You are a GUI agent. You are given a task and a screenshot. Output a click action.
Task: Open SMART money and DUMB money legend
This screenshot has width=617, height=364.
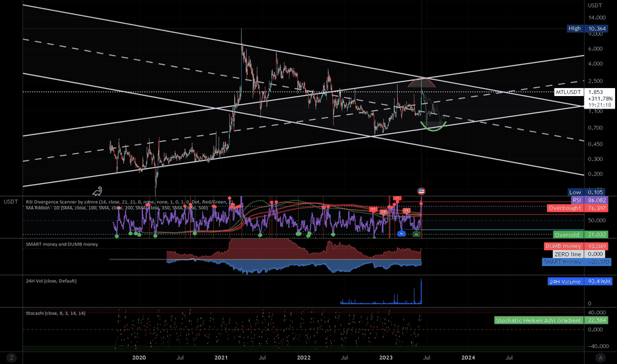point(62,244)
